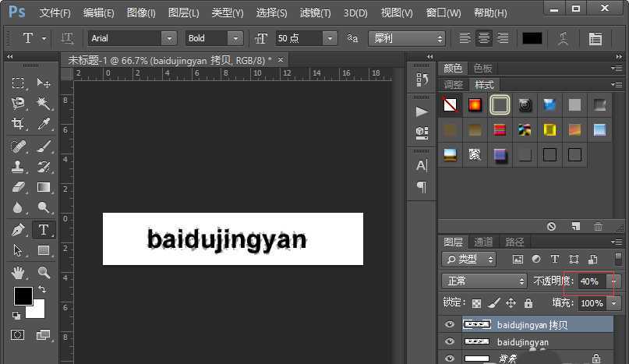This screenshot has width=629, height=364.
Task: Switch to the 通道 tab
Action: coord(484,242)
